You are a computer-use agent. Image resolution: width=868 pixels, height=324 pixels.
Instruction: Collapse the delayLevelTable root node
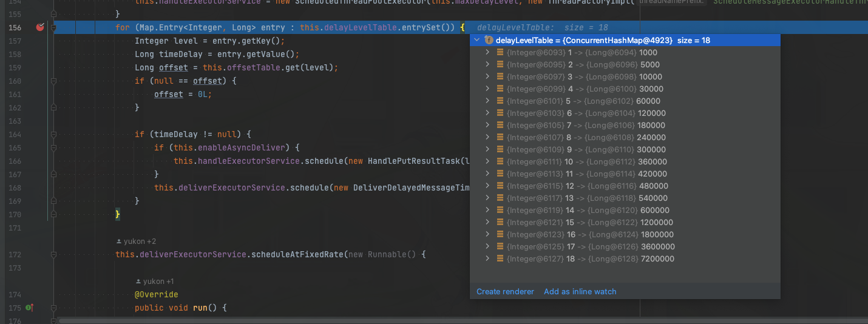(476, 40)
